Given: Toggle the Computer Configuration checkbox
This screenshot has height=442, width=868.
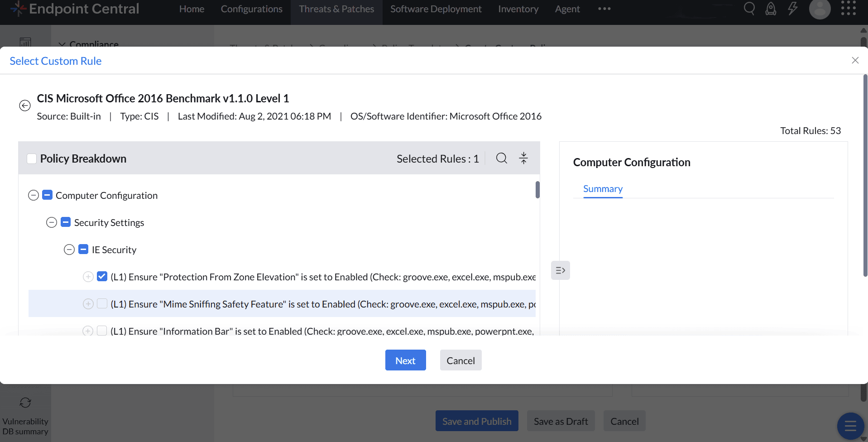Looking at the screenshot, I should [47, 195].
